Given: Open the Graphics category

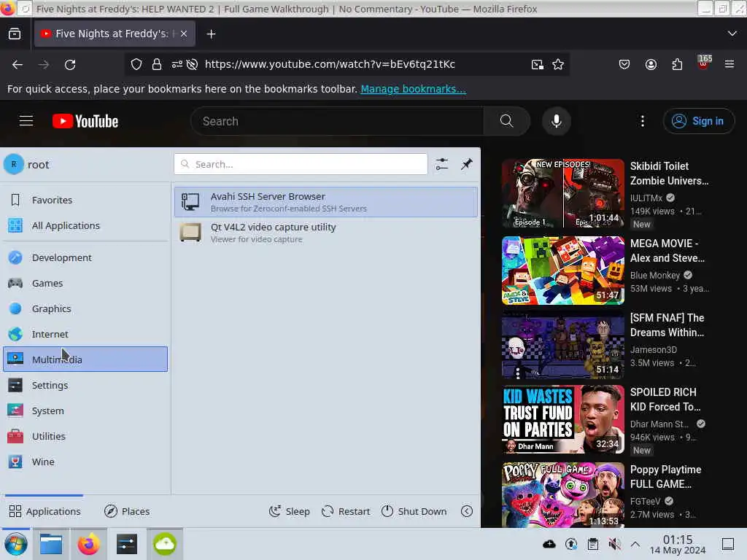Looking at the screenshot, I should (x=85, y=308).
